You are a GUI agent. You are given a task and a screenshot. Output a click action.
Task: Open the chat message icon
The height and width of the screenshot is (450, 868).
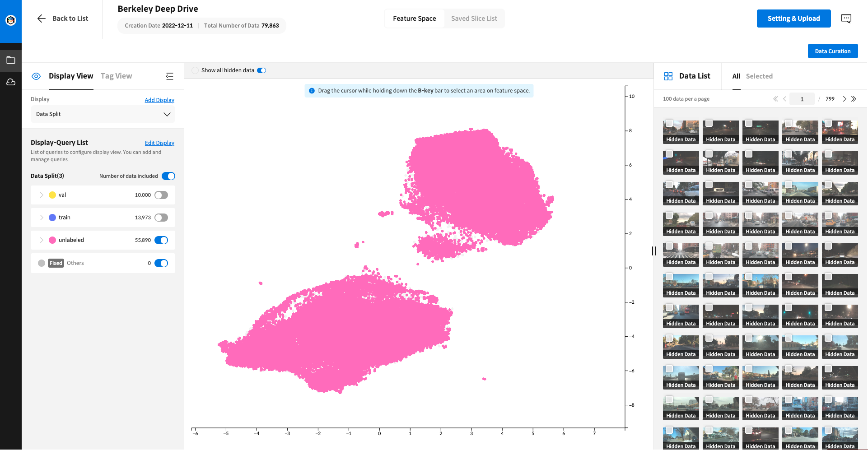[846, 19]
